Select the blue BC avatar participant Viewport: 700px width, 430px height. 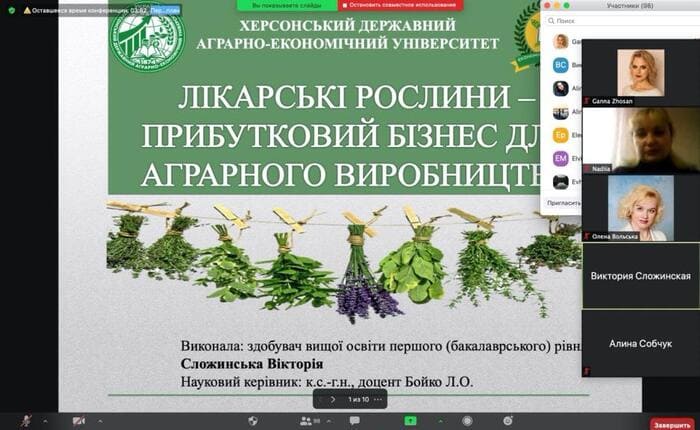pos(561,65)
